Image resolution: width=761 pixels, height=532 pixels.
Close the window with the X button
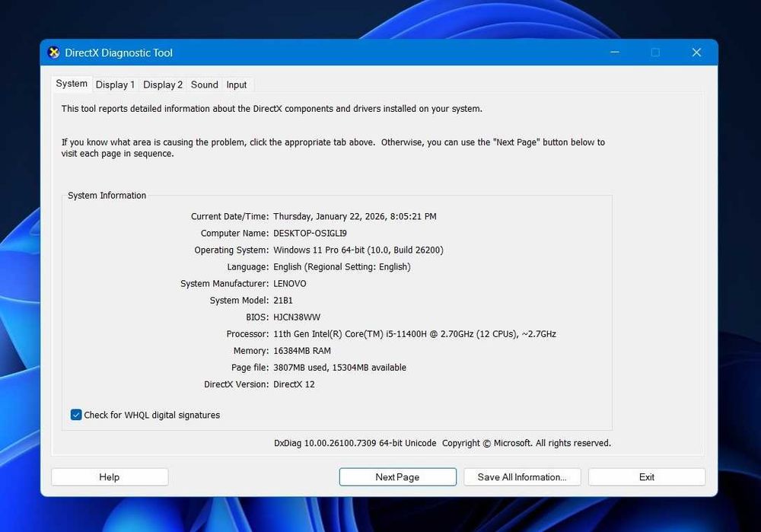coord(696,52)
